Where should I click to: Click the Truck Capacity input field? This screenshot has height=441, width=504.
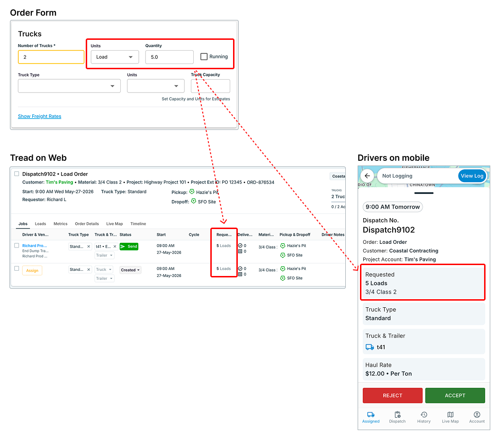(x=210, y=86)
